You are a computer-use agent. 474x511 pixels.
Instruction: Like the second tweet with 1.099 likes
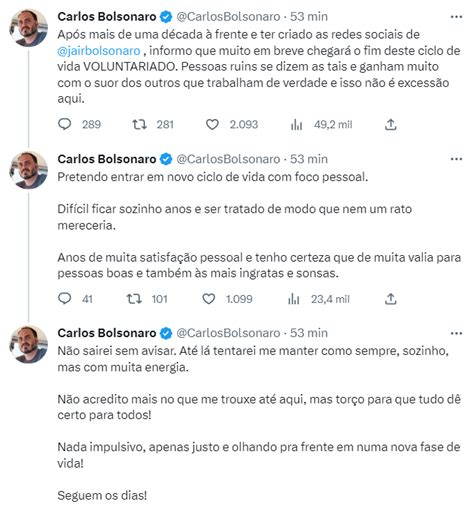(209, 299)
